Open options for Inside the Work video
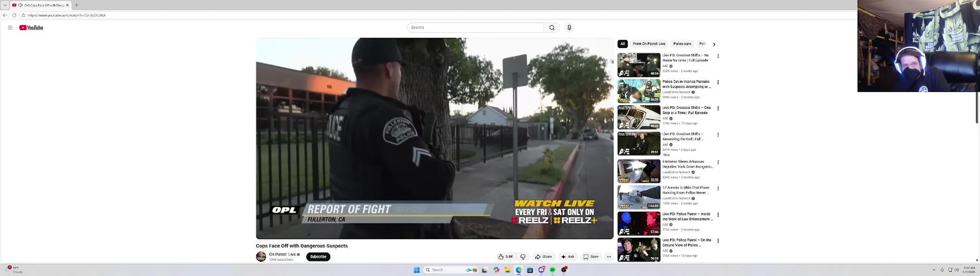The width and height of the screenshot is (980, 276). 718,215
